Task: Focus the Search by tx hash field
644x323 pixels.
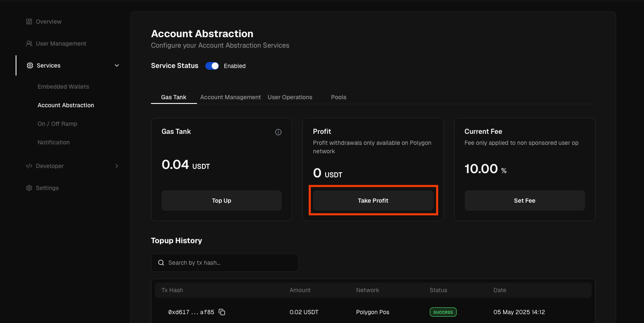Action: (x=230, y=263)
